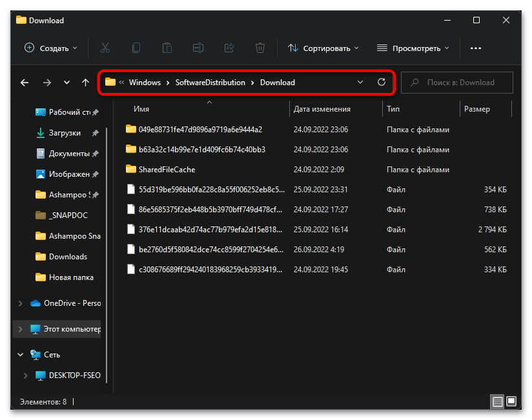532x420 pixels.
Task: Expand OneDrive - Personal tree node
Action: pos(21,303)
